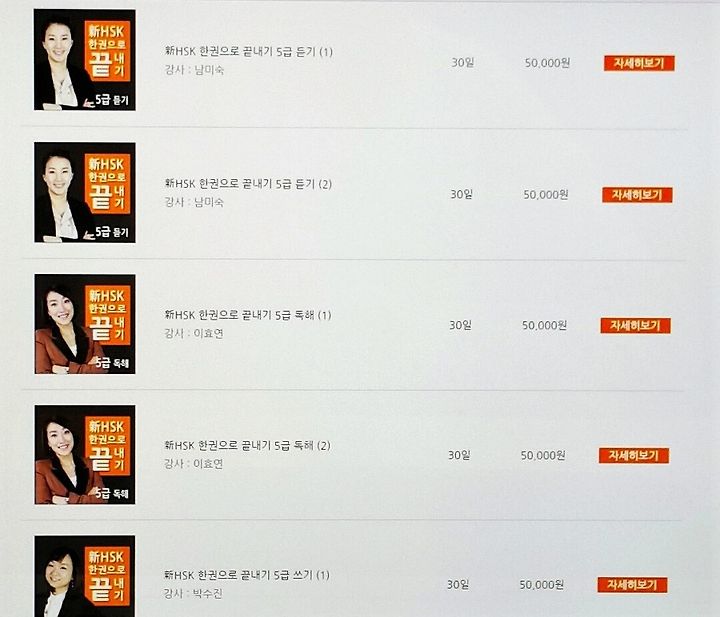720x617 pixels.
Task: Open course title 新HSK 한권으로 끝내기 5급 듣기 (1)
Action: coord(248,51)
